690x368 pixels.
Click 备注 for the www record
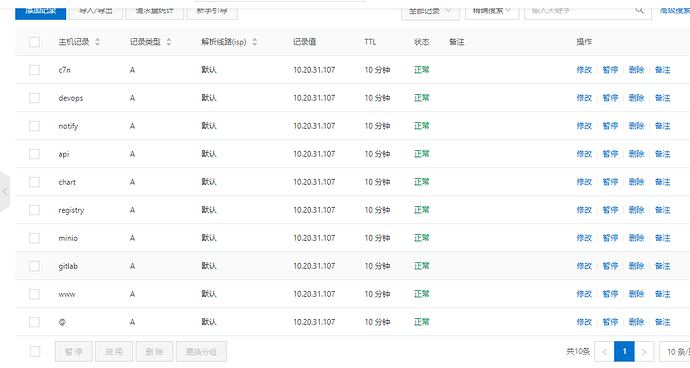click(x=662, y=294)
